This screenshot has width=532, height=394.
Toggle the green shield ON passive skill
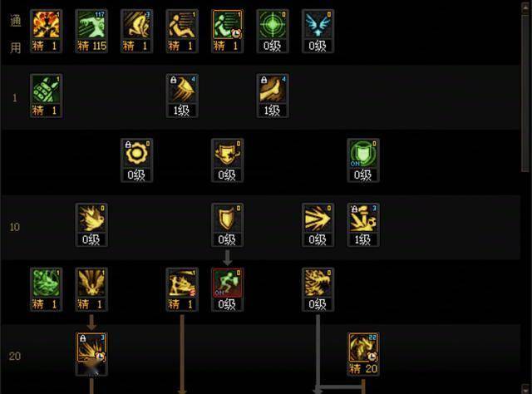click(363, 160)
